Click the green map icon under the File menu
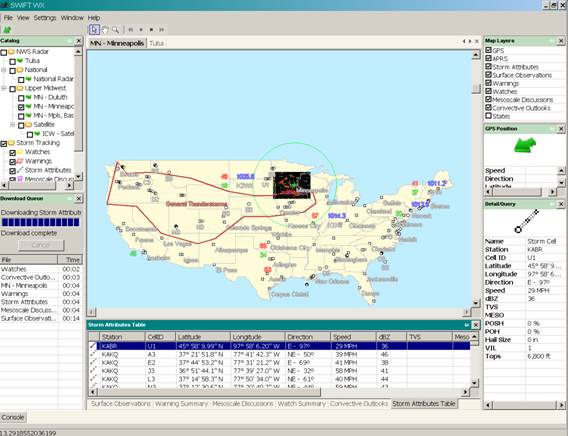This screenshot has height=436, width=568. [x=7, y=30]
